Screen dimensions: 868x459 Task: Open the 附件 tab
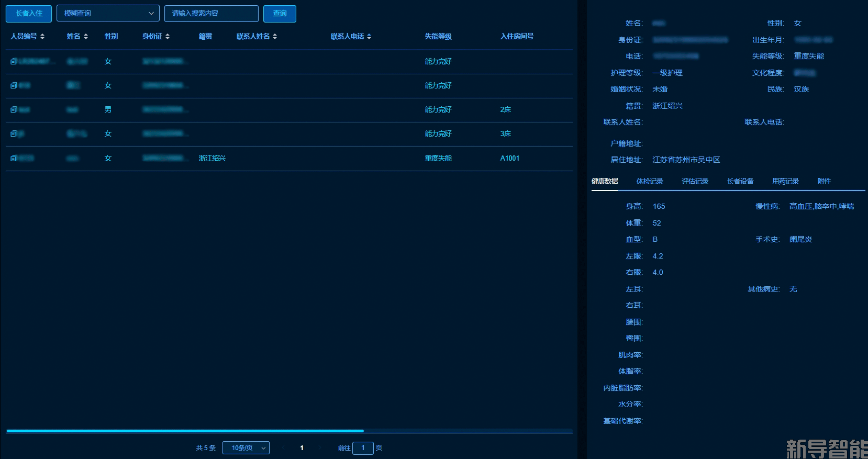[x=824, y=181]
